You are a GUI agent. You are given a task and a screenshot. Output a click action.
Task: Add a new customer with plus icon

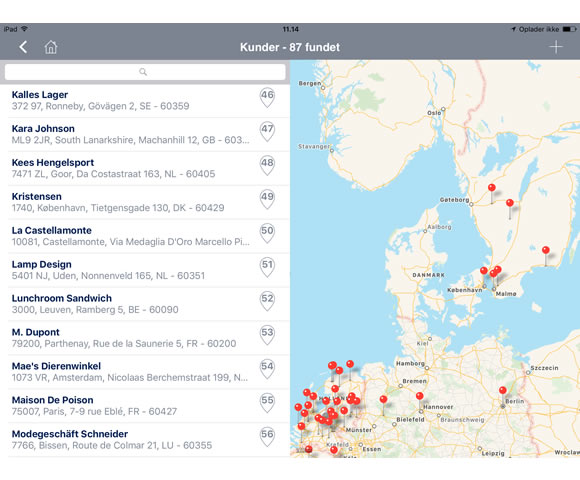pyautogui.click(x=556, y=47)
